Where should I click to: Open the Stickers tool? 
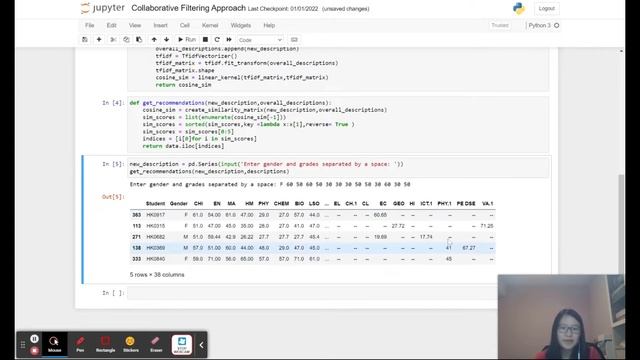pos(131,344)
